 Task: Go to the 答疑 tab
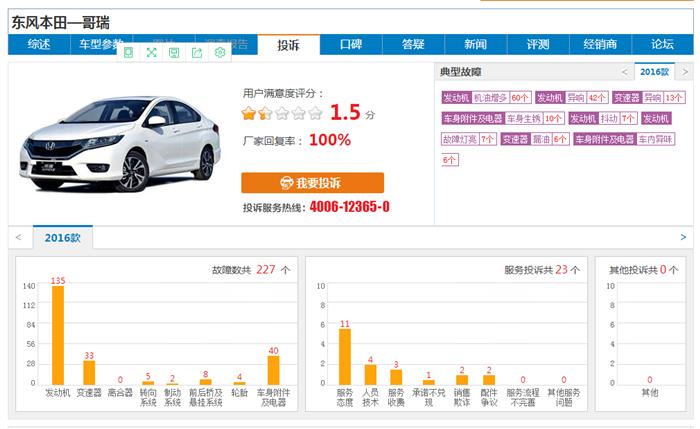click(413, 44)
